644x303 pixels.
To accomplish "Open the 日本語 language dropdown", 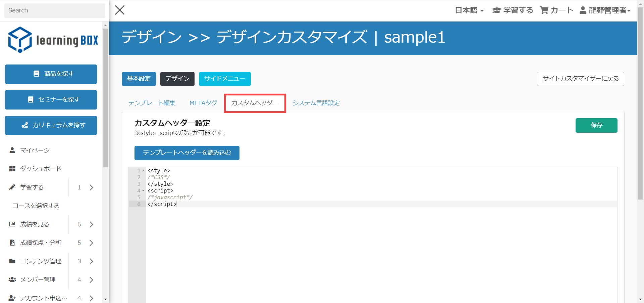I will (x=469, y=10).
